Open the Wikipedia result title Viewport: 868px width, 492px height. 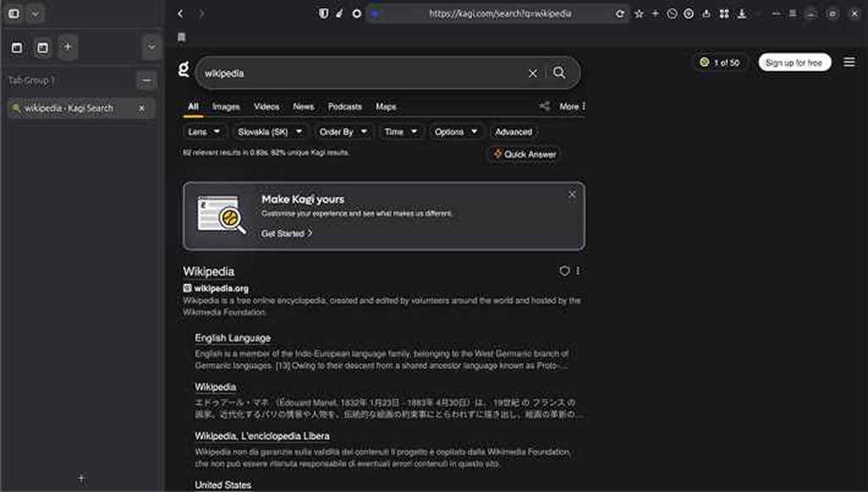(209, 271)
